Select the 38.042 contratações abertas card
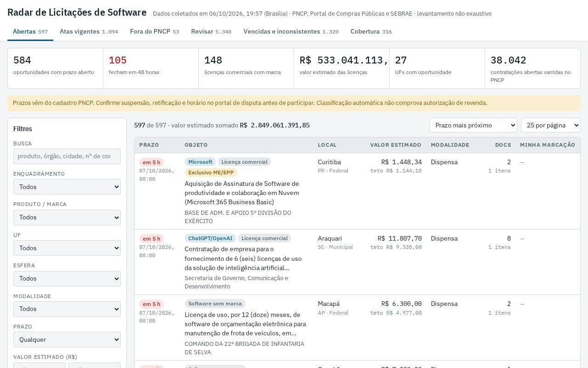This screenshot has width=588, height=368. (532, 69)
